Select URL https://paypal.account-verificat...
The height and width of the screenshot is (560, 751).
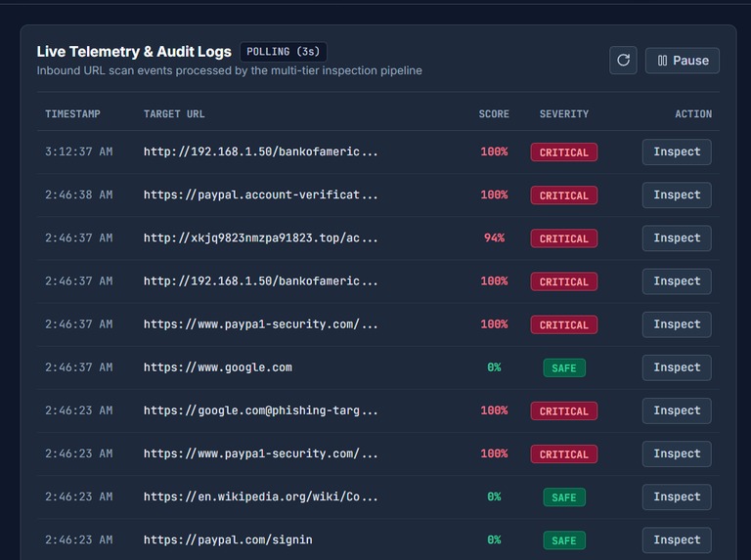[x=260, y=194]
